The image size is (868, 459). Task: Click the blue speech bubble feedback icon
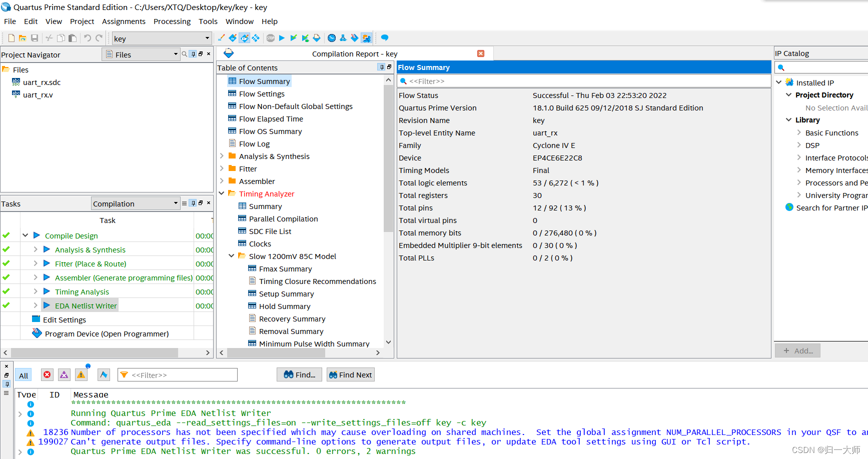[x=385, y=38]
